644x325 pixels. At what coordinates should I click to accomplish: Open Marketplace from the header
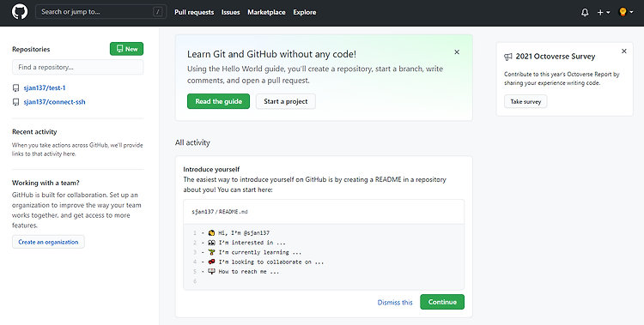266,12
